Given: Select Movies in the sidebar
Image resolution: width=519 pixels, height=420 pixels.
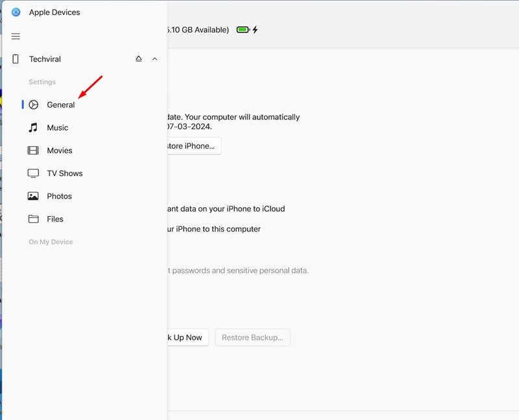Looking at the screenshot, I should point(60,151).
